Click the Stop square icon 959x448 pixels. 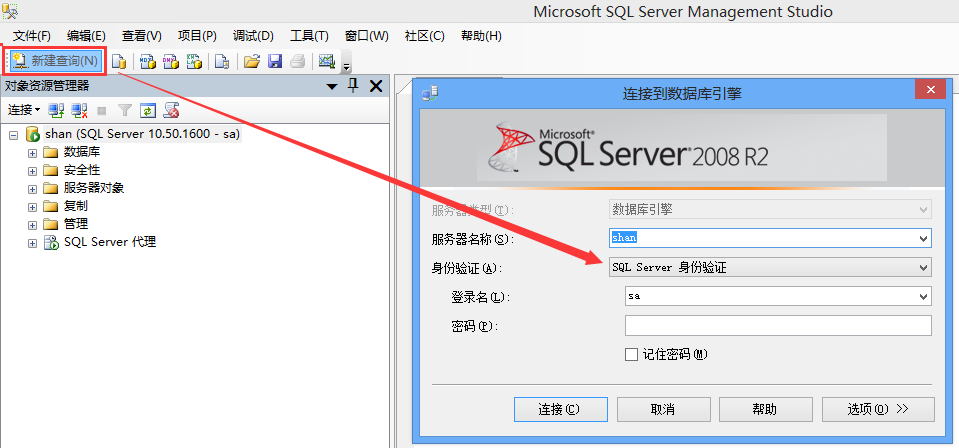[x=102, y=111]
